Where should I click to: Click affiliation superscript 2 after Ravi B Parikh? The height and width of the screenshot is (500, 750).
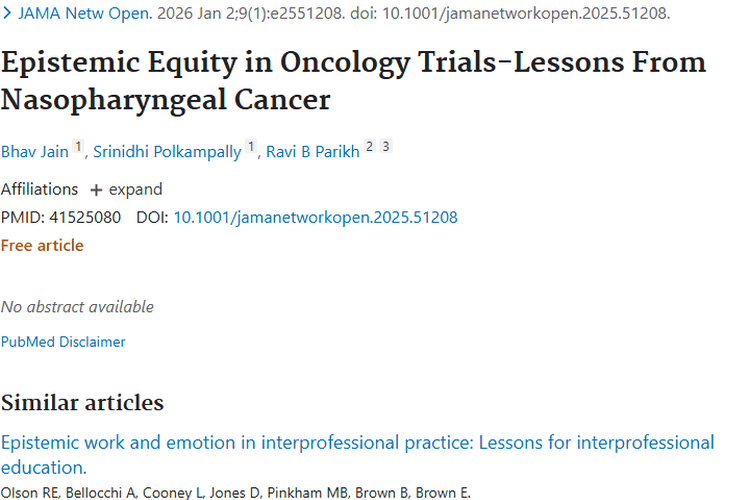pos(368,147)
